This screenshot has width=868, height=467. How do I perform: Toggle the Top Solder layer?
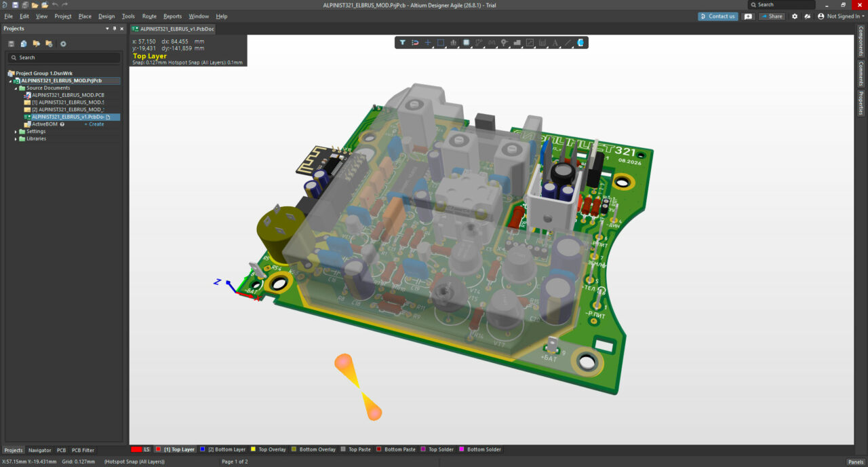pos(423,449)
